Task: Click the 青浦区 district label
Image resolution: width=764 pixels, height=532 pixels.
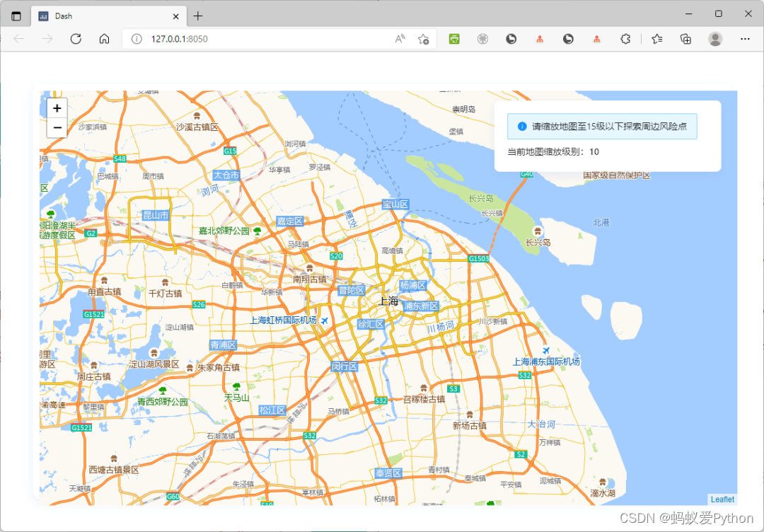Action: (x=223, y=345)
